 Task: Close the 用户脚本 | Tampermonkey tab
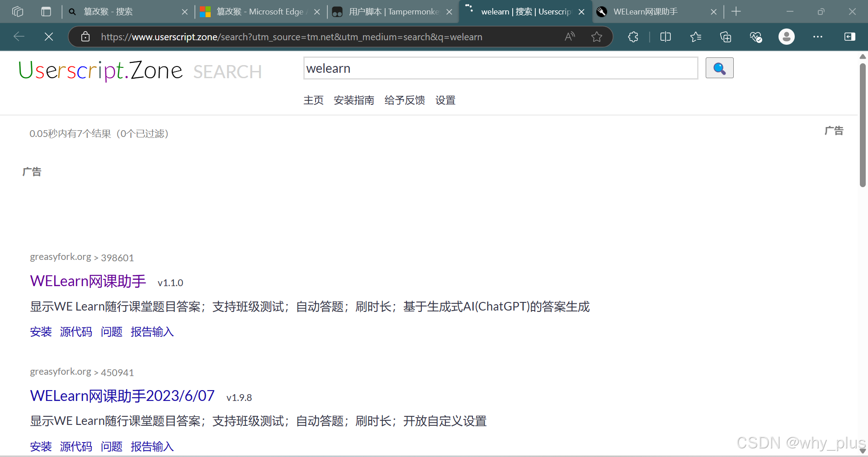click(449, 12)
